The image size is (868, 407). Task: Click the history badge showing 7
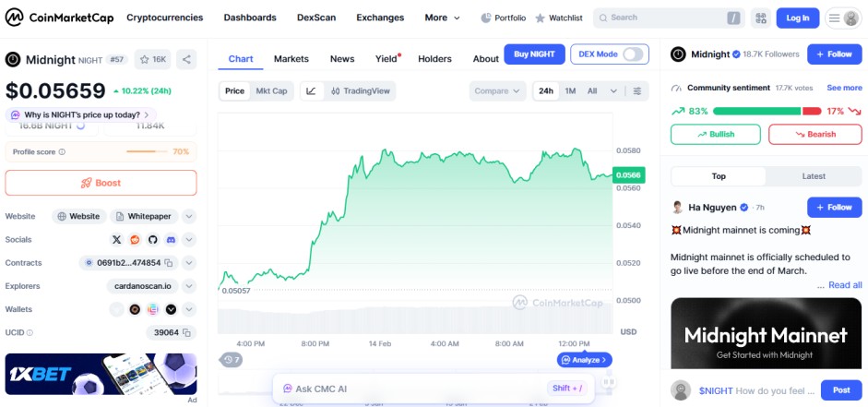click(x=231, y=360)
